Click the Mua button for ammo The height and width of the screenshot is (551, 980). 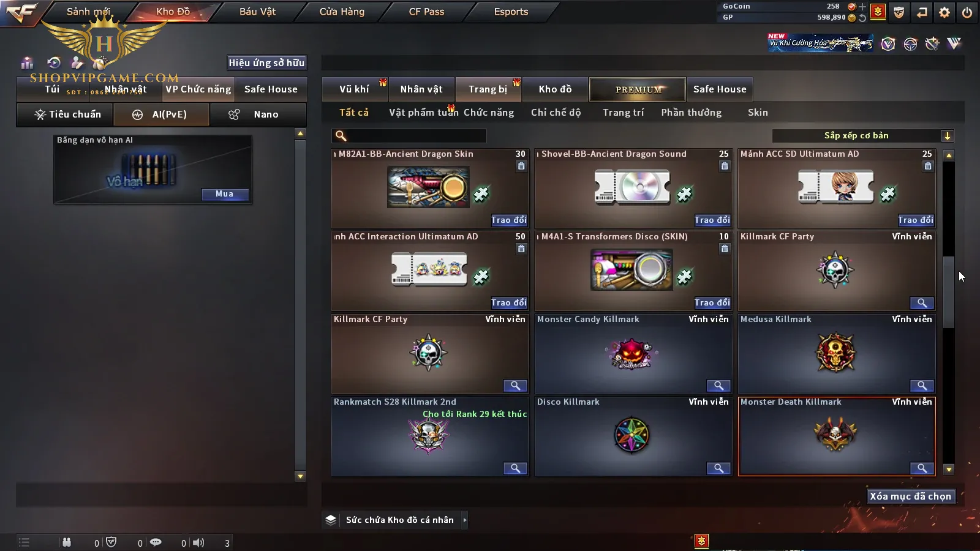(x=225, y=194)
